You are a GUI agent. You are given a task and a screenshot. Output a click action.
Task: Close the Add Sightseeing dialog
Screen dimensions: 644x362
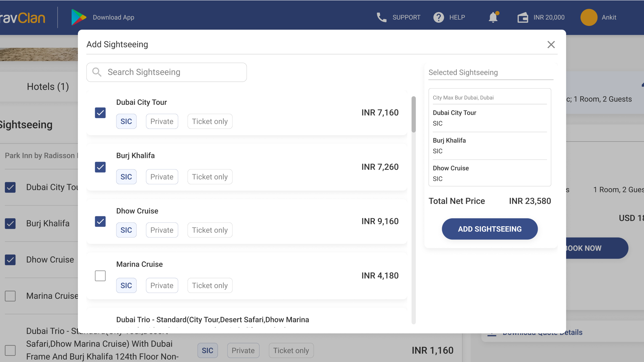(551, 45)
